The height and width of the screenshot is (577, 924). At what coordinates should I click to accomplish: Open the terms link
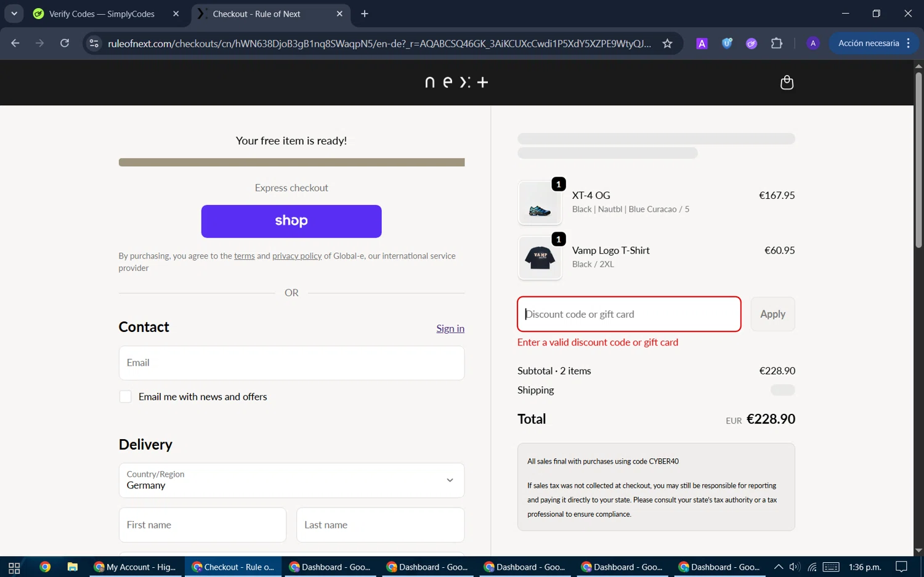[245, 256]
